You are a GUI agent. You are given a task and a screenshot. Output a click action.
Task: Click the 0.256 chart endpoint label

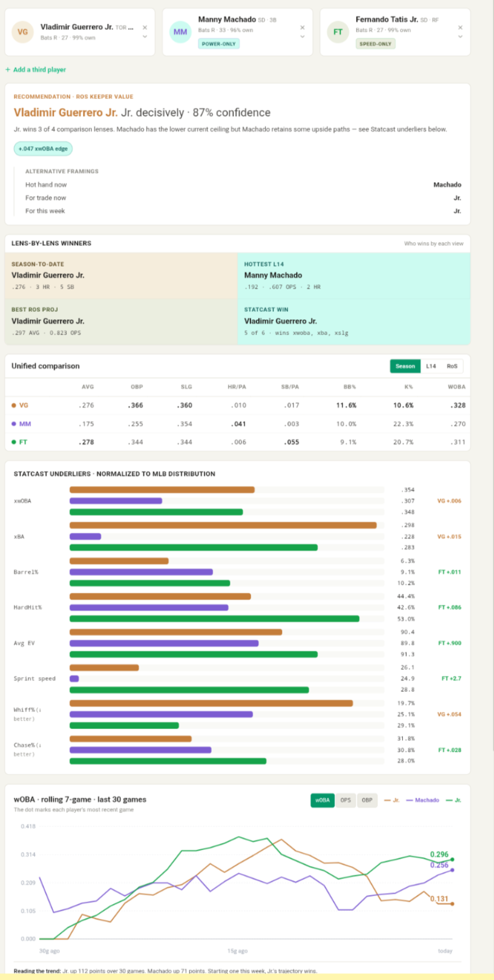439,865
